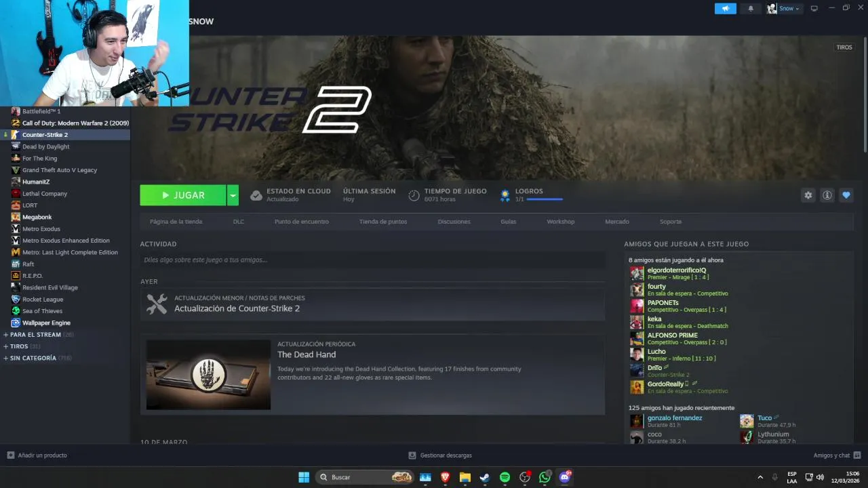Click the HumanitZ game icon
Image resolution: width=868 pixels, height=488 pixels.
click(x=16, y=182)
